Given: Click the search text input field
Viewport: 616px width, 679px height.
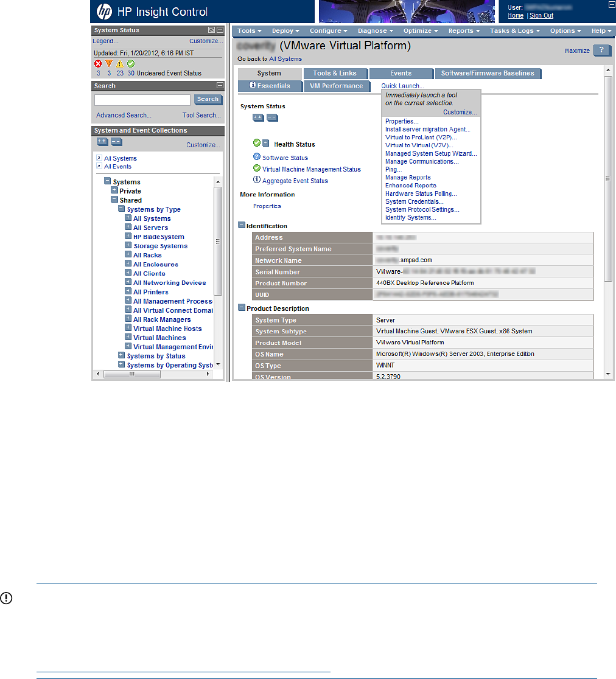Looking at the screenshot, I should click(x=142, y=100).
